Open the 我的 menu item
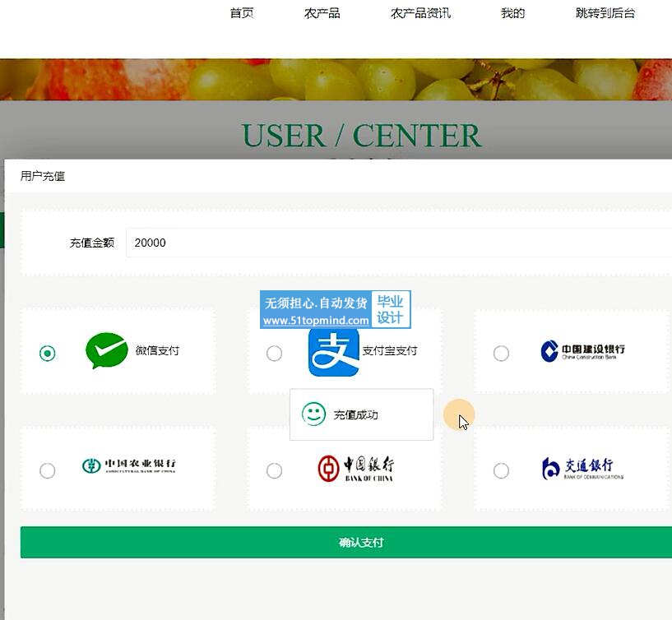 click(x=512, y=13)
